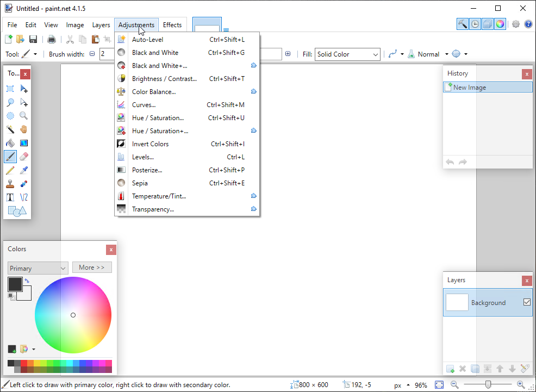Open the Primary color selector dropdown
This screenshot has width=536, height=392.
point(38,268)
